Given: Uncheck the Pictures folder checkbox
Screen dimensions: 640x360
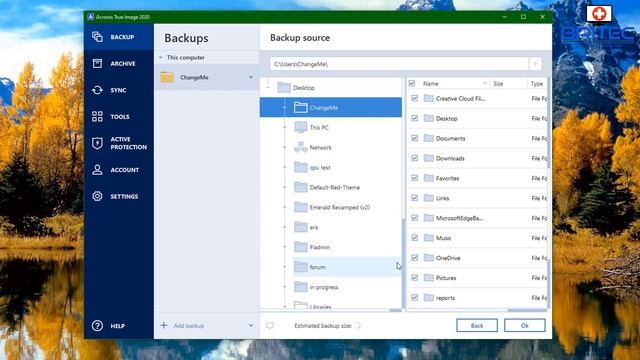Looking at the screenshot, I should (x=415, y=278).
